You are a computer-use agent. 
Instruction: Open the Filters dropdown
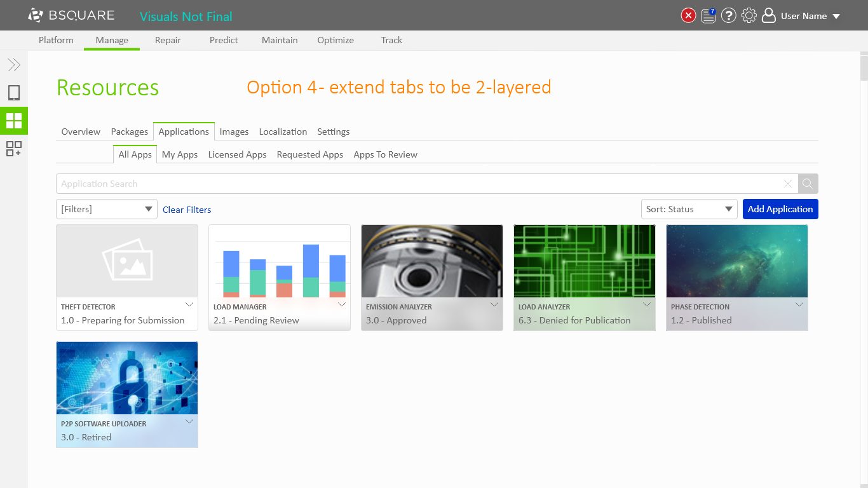pos(106,209)
